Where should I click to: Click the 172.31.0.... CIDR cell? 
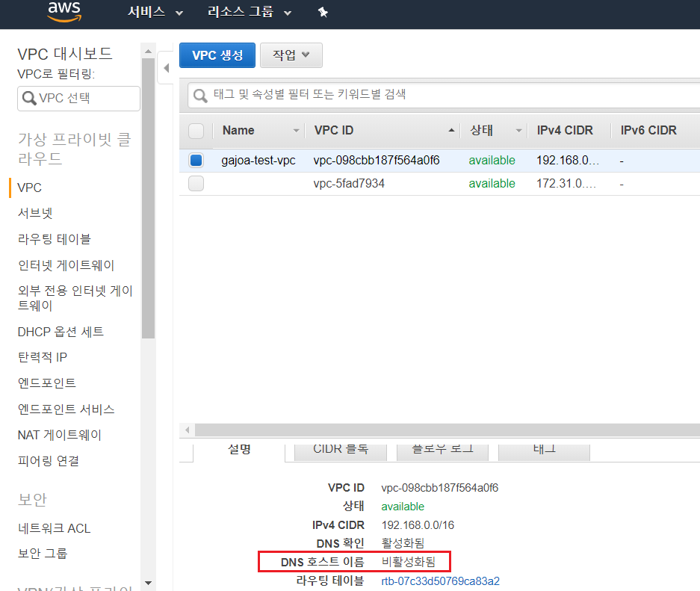(x=566, y=184)
